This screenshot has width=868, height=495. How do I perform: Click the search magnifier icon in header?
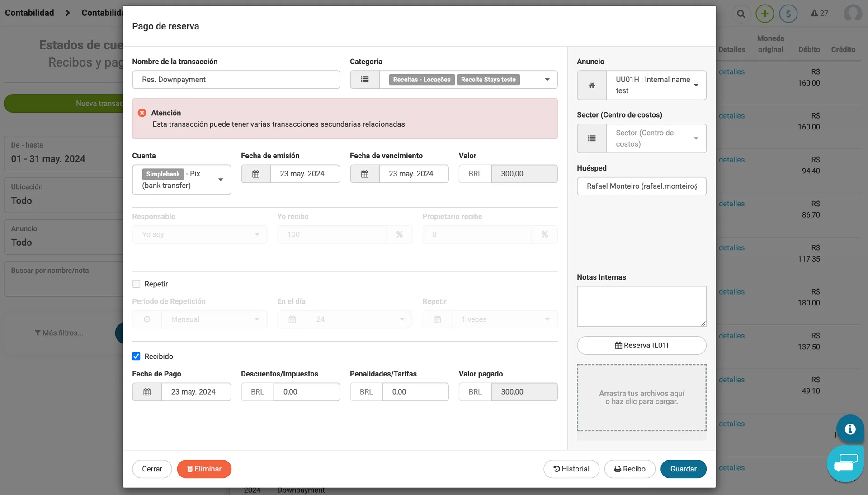(x=741, y=14)
